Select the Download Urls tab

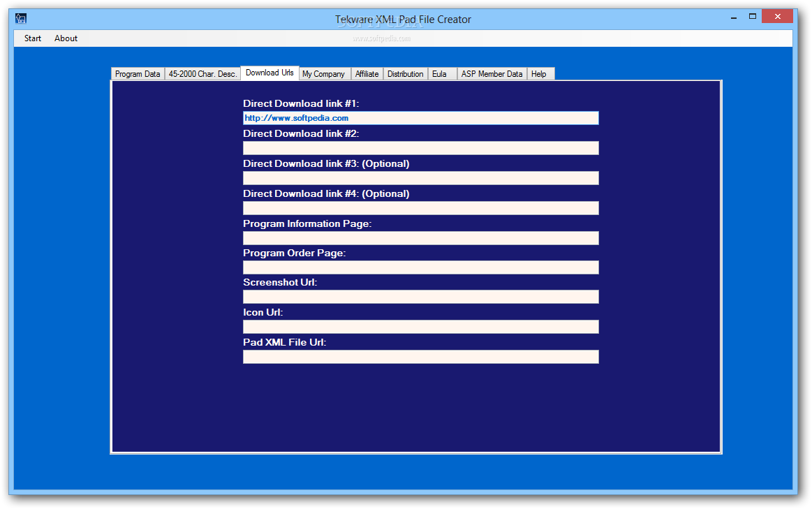[x=270, y=73]
